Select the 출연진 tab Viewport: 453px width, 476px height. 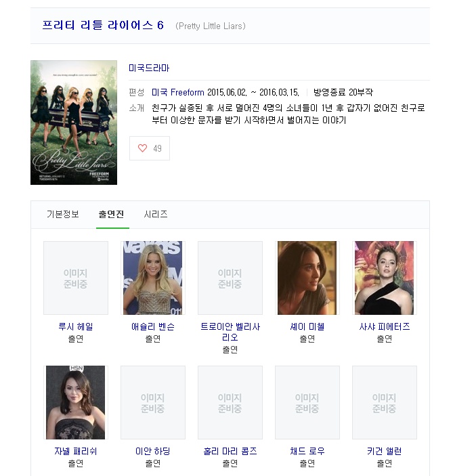coord(111,214)
